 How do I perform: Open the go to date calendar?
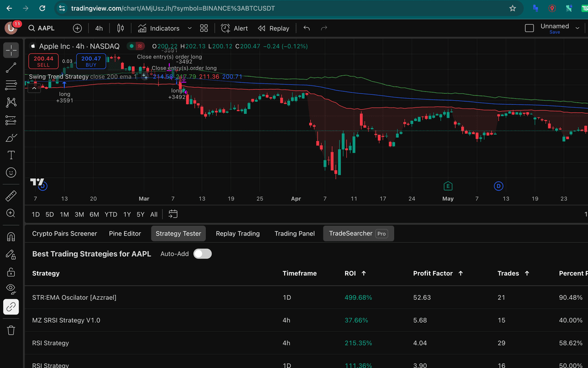click(173, 214)
